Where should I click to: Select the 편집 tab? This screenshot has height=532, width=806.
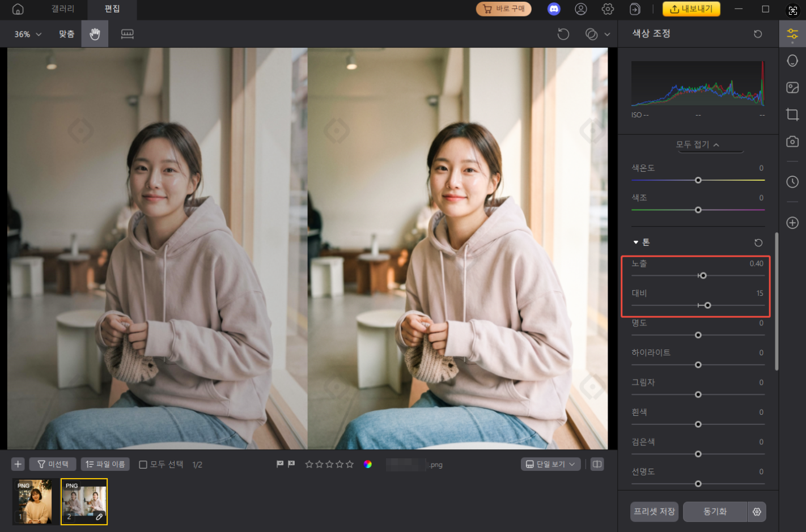pos(112,9)
